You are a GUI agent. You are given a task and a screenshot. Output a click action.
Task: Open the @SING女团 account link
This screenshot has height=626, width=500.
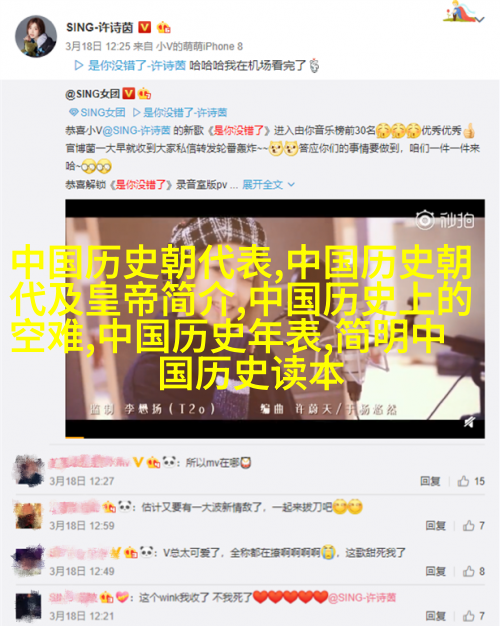click(x=92, y=94)
